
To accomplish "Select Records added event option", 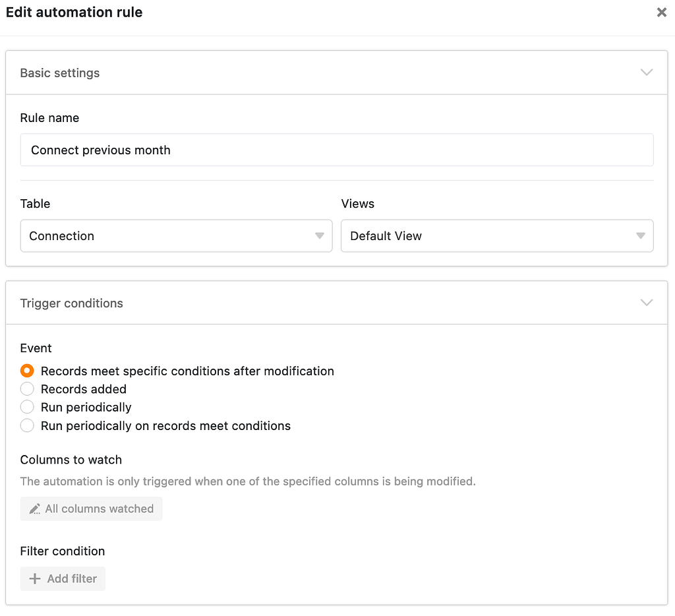I will point(27,389).
